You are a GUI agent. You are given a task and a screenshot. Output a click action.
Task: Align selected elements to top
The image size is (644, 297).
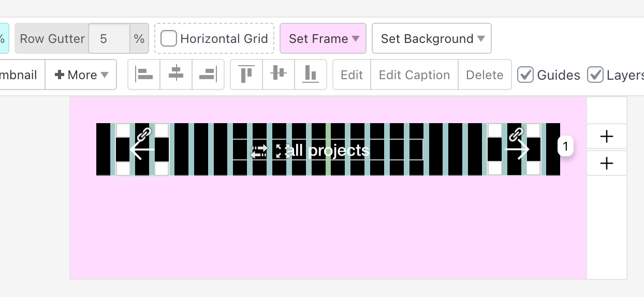click(246, 75)
